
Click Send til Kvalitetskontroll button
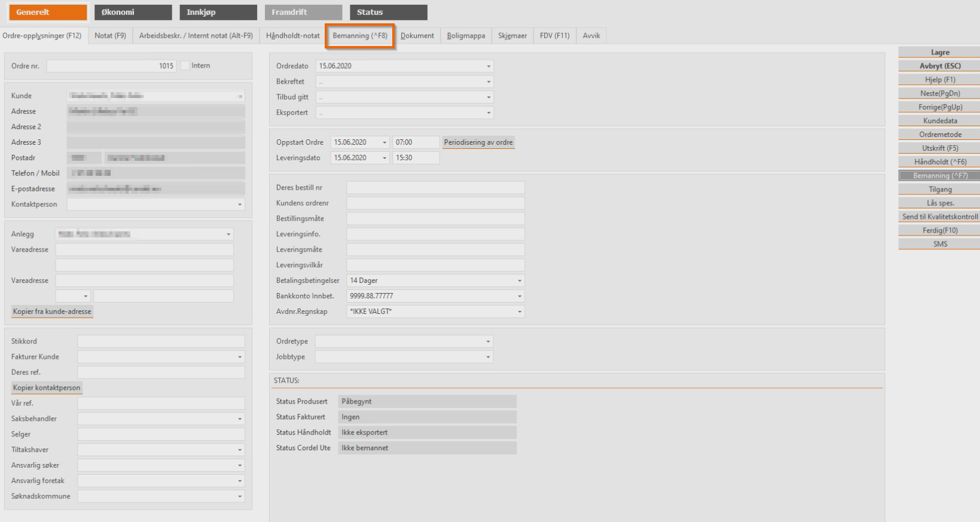tap(939, 216)
